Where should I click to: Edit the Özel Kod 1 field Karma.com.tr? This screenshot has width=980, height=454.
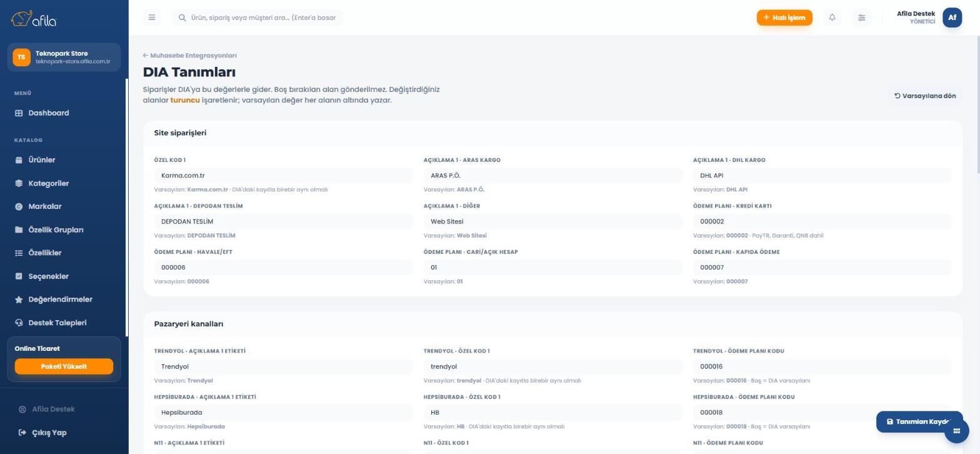283,176
